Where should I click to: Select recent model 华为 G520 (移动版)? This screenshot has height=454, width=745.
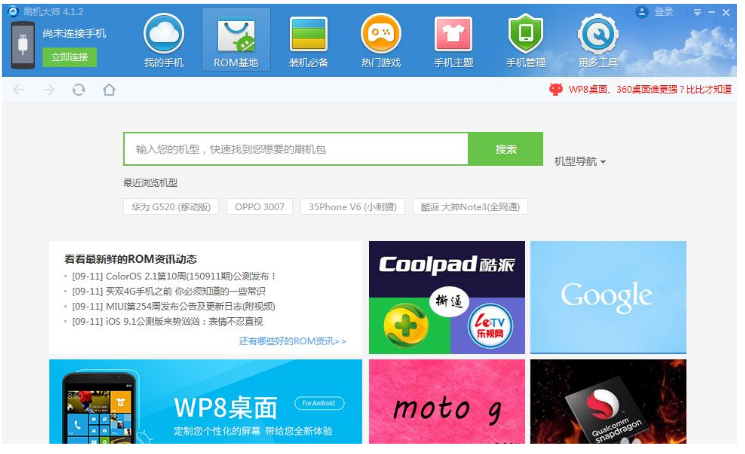[x=170, y=207]
